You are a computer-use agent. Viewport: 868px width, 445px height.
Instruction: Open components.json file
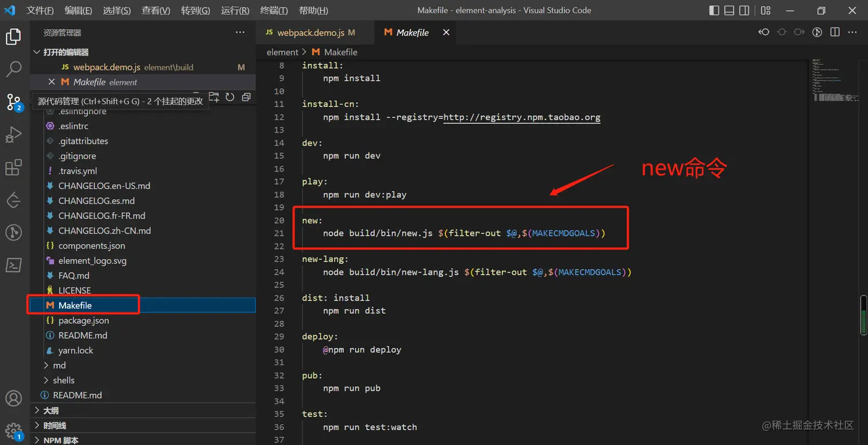(x=143, y=245)
